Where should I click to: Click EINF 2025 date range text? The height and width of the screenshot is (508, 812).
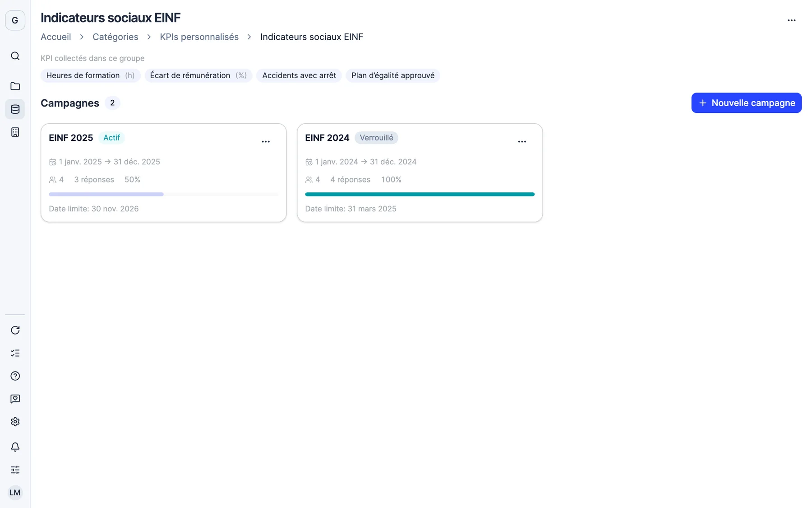point(109,162)
